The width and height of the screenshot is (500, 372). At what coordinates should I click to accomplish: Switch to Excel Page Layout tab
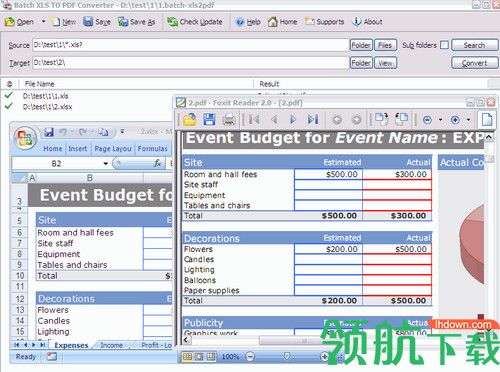113,149
